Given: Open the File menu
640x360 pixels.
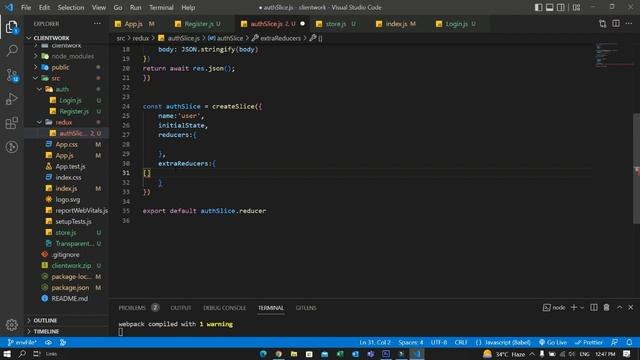Looking at the screenshot, I should pos(26,7).
